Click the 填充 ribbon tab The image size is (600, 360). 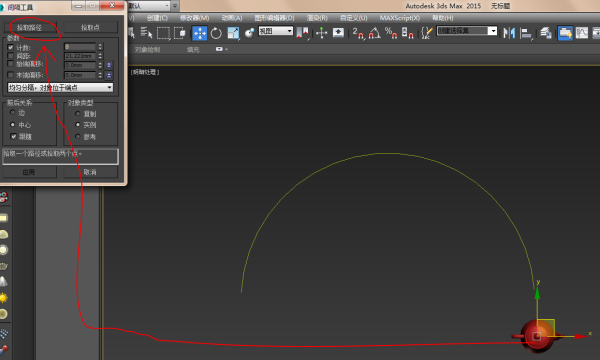[x=193, y=50]
